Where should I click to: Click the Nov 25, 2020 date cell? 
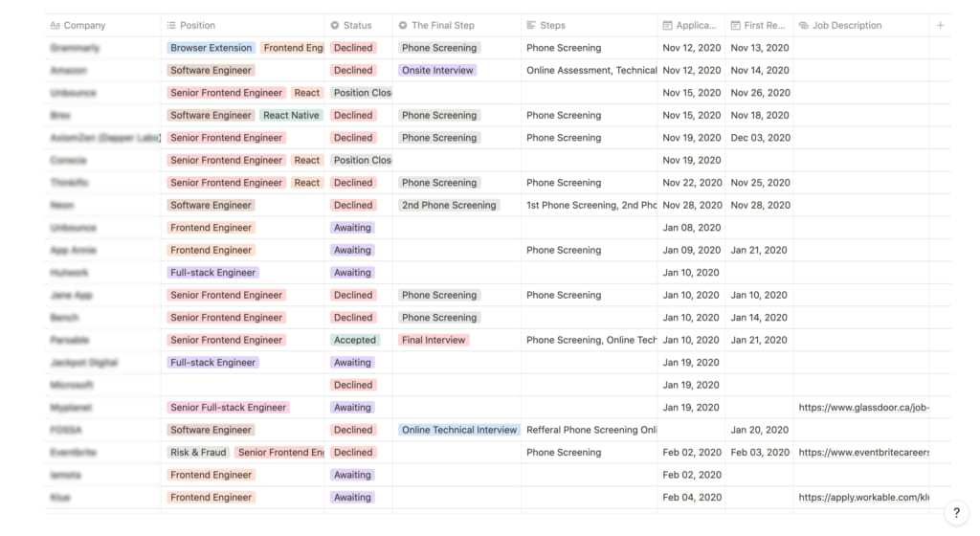pyautogui.click(x=760, y=183)
